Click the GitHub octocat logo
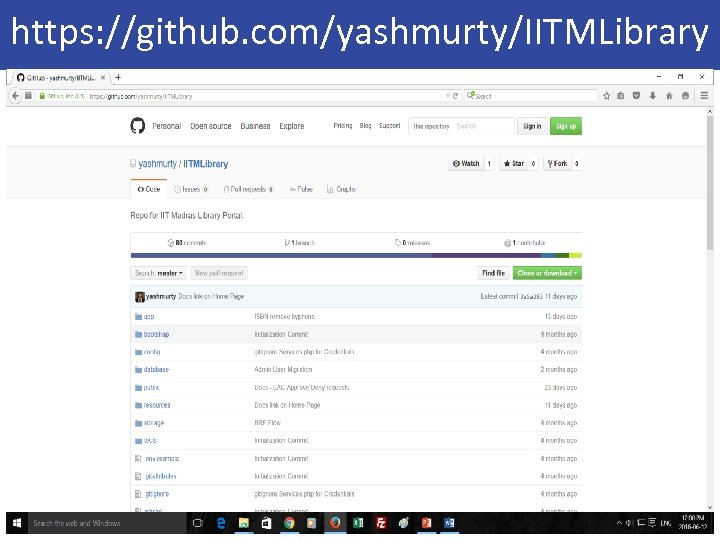The height and width of the screenshot is (540, 720). pos(138,125)
